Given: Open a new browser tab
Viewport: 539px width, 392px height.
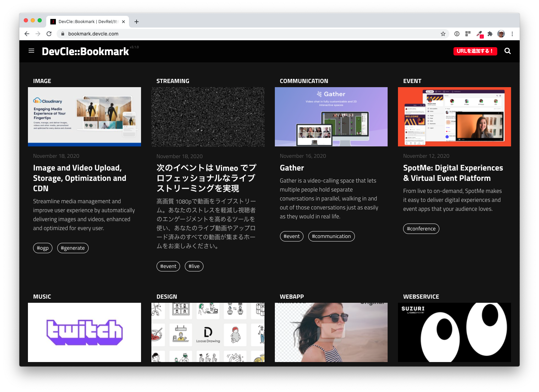Looking at the screenshot, I should click(137, 22).
